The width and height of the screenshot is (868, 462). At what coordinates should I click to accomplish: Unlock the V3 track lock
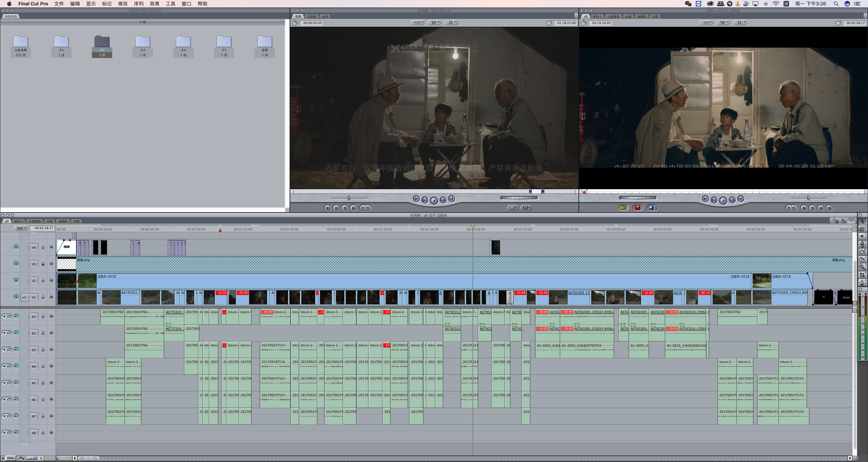point(43,264)
